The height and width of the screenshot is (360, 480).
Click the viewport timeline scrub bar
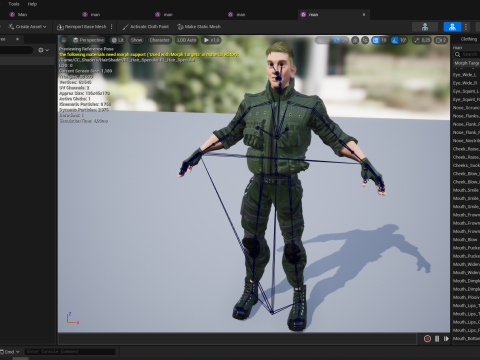(x=237, y=339)
